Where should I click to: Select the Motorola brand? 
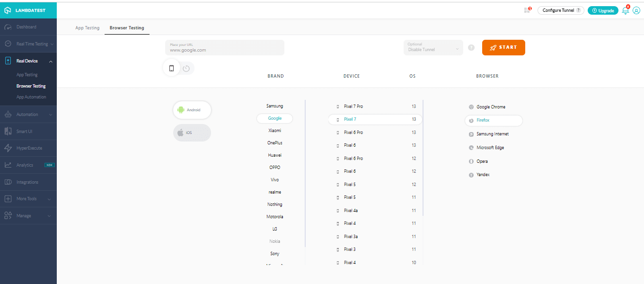[274, 217]
